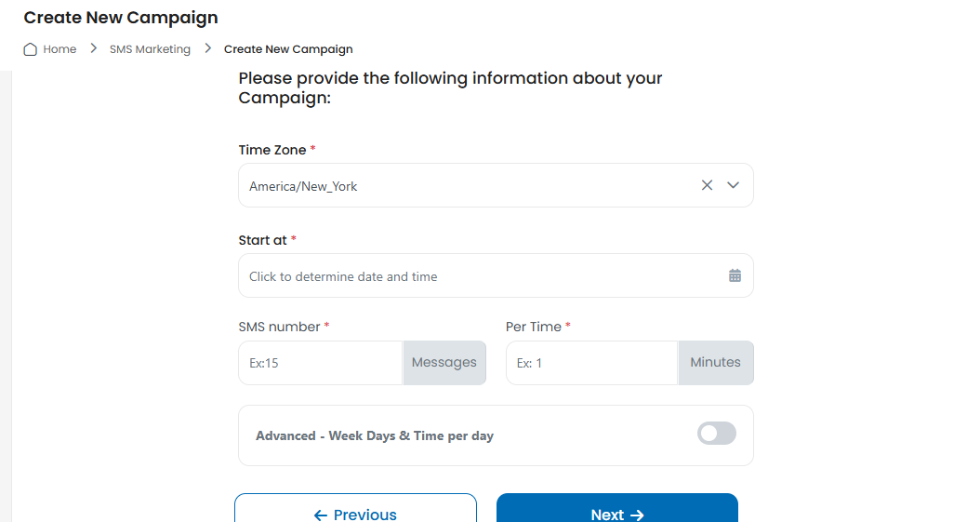Click the right arrow icon on Next
The width and height of the screenshot is (980, 522).
pyautogui.click(x=637, y=515)
